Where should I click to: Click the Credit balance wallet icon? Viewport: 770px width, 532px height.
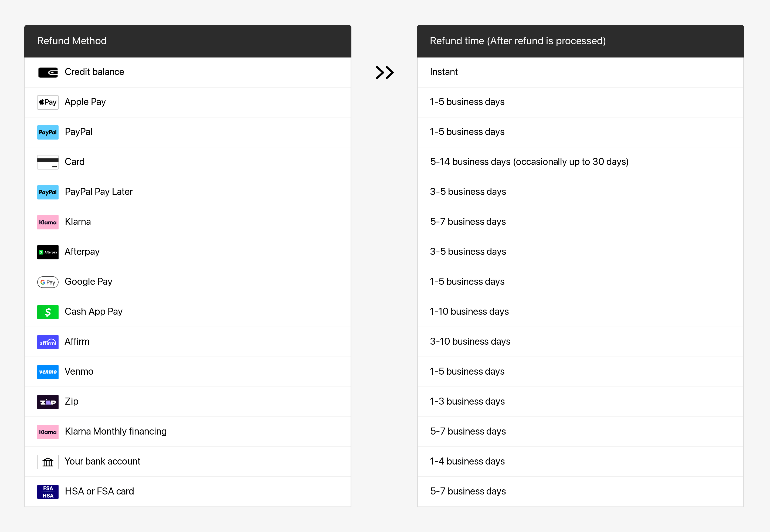48,72
